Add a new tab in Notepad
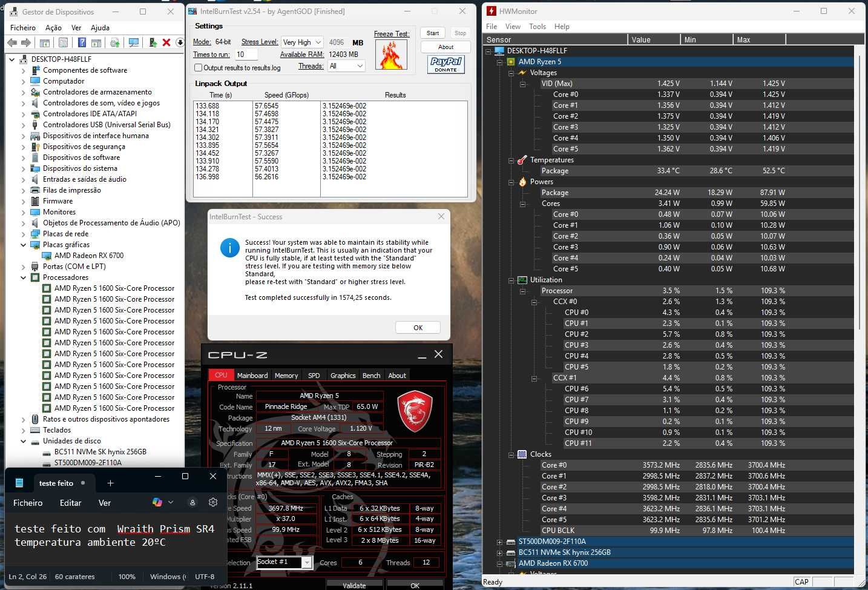 click(x=110, y=483)
